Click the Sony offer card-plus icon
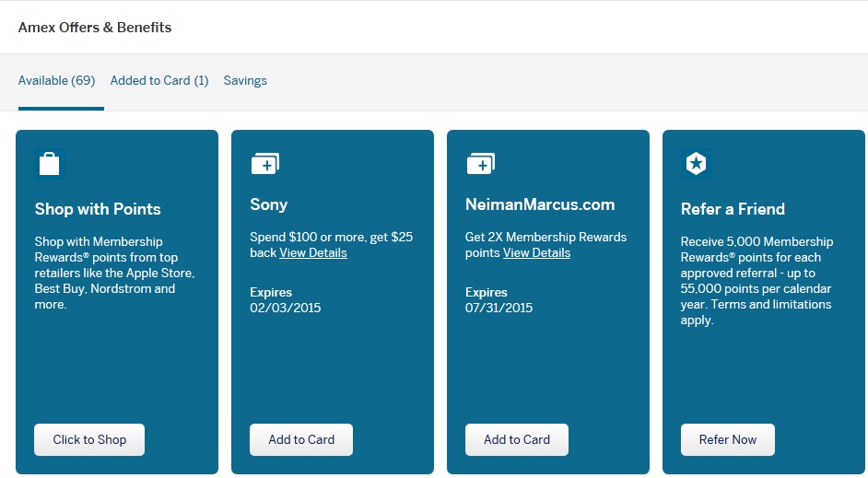The height and width of the screenshot is (478, 868). point(264,163)
